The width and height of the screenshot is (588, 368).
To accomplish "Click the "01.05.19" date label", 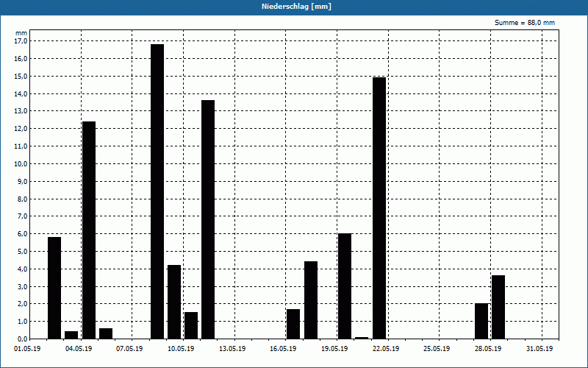I will 27,349.
